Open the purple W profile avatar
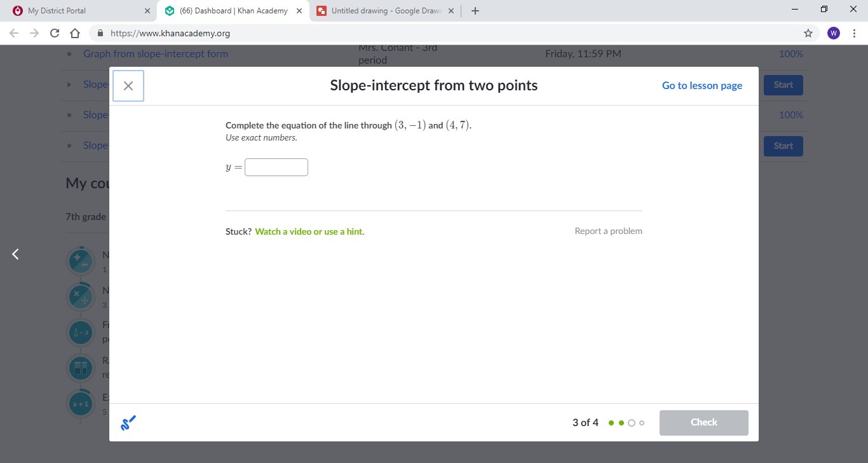This screenshot has width=868, height=463. [x=834, y=33]
